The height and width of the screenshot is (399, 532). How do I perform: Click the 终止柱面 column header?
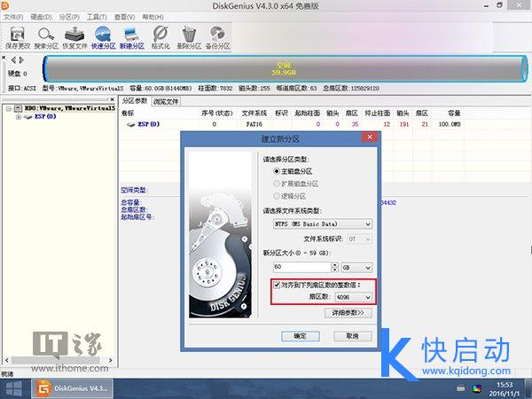pyautogui.click(x=378, y=113)
